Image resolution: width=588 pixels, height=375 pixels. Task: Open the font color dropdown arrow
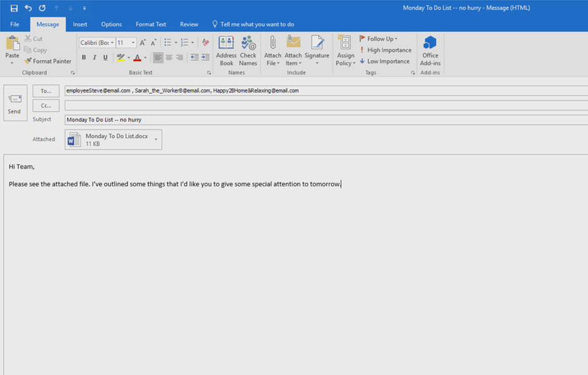point(146,57)
